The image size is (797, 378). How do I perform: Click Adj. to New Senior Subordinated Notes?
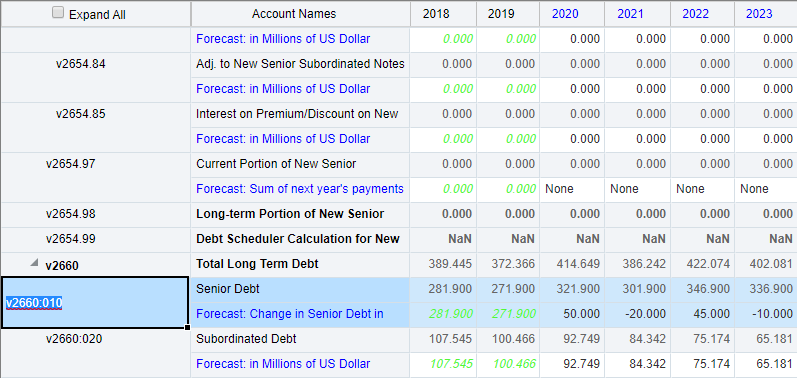(300, 64)
